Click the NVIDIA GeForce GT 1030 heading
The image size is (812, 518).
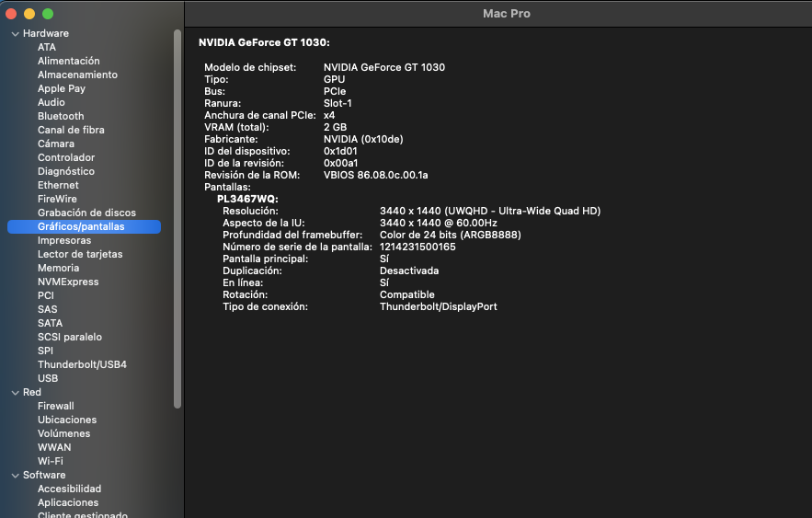tap(264, 42)
